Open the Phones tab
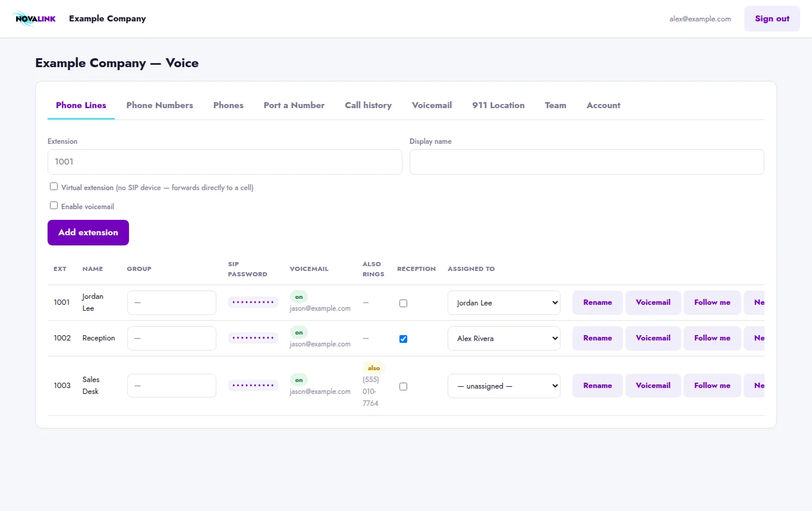 (228, 105)
